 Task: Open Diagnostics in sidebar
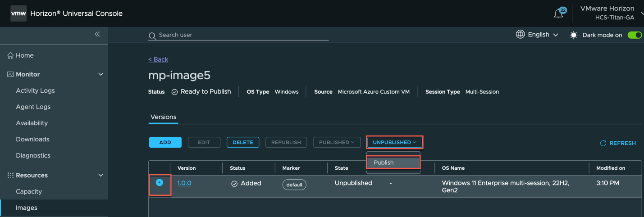pyautogui.click(x=33, y=155)
